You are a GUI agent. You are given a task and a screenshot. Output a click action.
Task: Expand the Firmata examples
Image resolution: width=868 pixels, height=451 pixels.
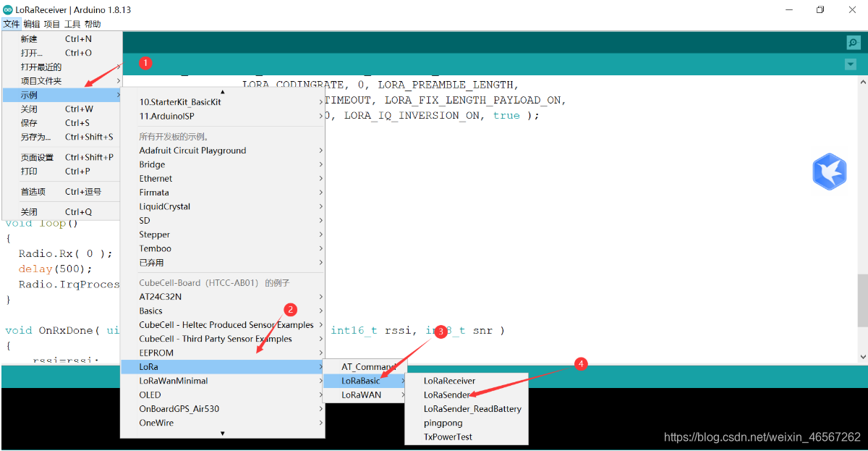click(x=223, y=193)
